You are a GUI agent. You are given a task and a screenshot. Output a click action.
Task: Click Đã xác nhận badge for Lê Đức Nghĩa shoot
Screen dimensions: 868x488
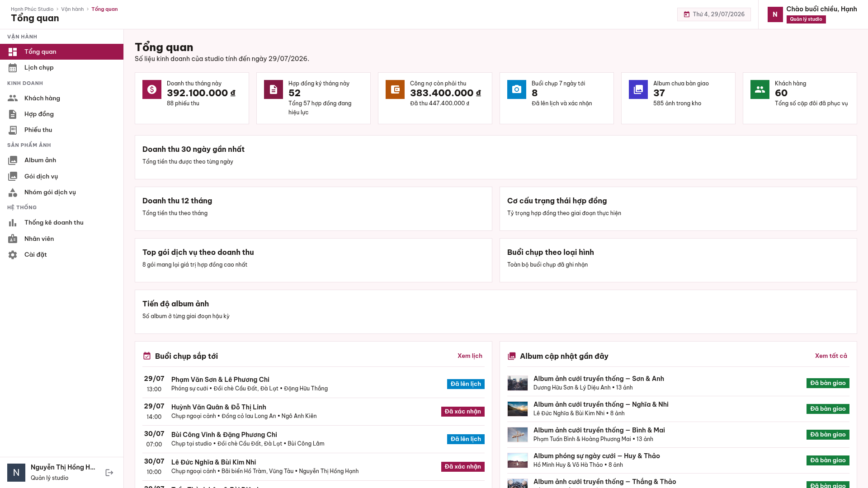tap(463, 467)
